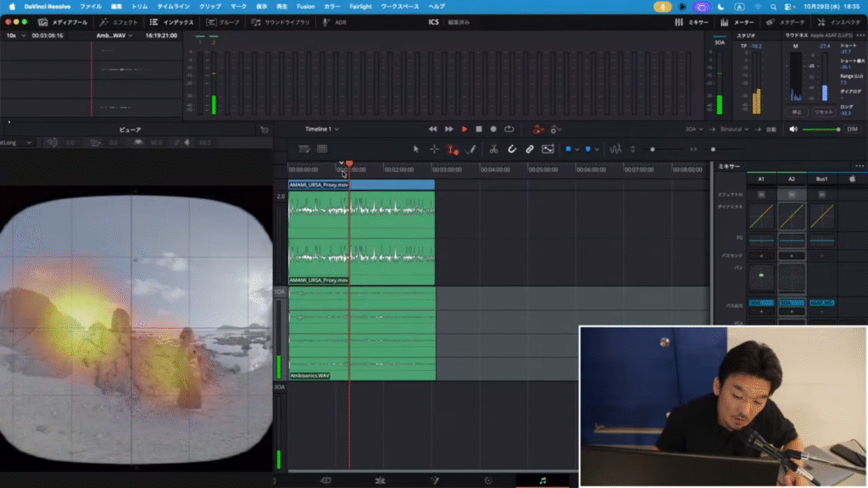Viewport: 868px width, 488px height.
Task: Expand the 10x zoom dropdown
Action: pos(16,36)
